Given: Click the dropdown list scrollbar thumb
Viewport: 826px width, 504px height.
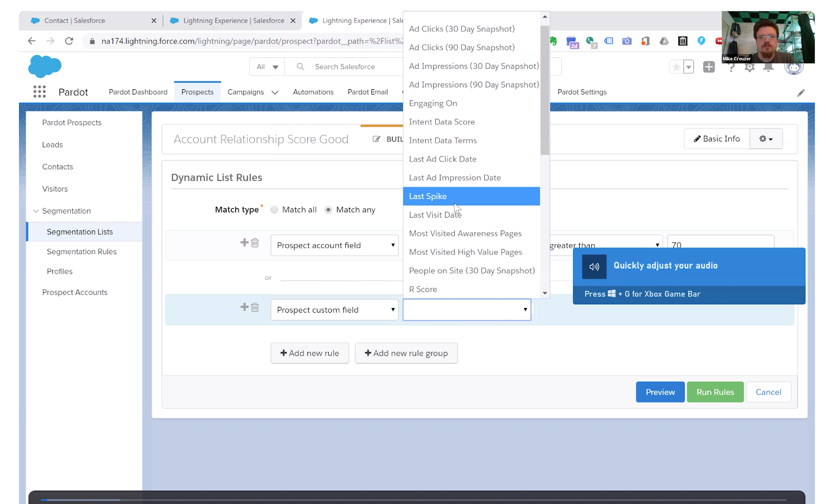Looking at the screenshot, I should [545, 90].
